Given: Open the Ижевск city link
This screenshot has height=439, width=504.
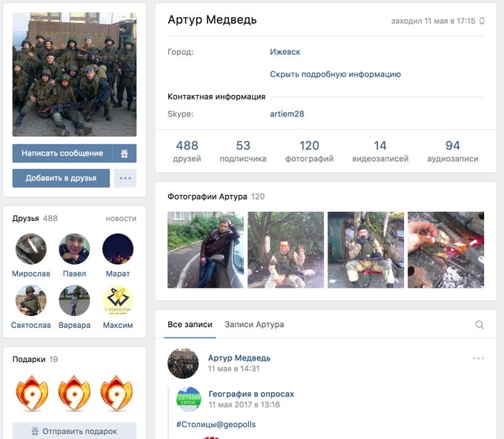Looking at the screenshot, I should tap(285, 52).
